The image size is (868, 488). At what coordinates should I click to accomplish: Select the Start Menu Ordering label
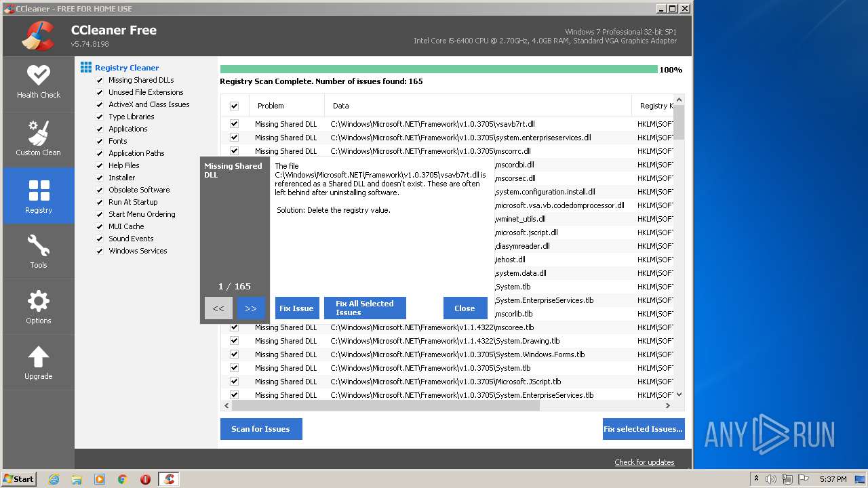[142, 214]
